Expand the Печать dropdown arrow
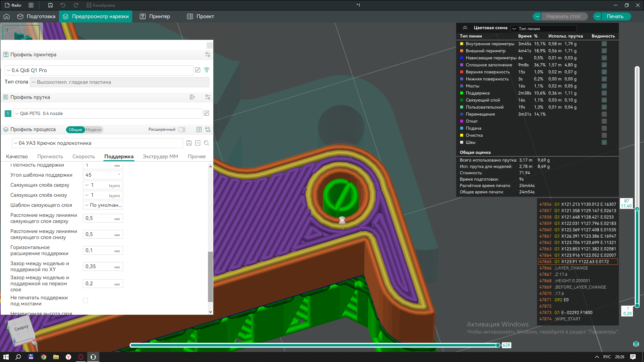 pos(597,16)
